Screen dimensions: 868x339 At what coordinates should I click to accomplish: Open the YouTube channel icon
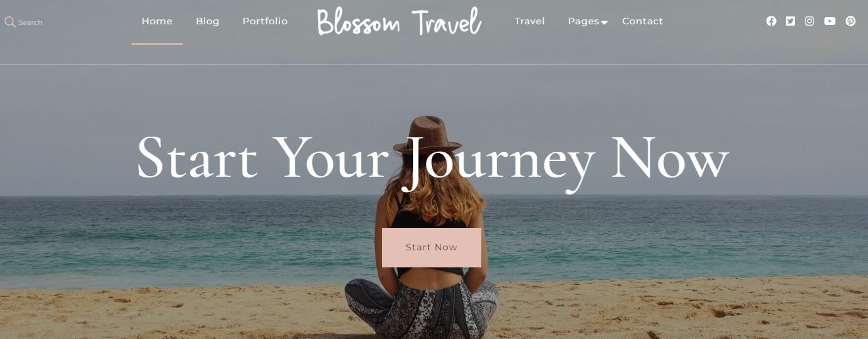point(830,21)
